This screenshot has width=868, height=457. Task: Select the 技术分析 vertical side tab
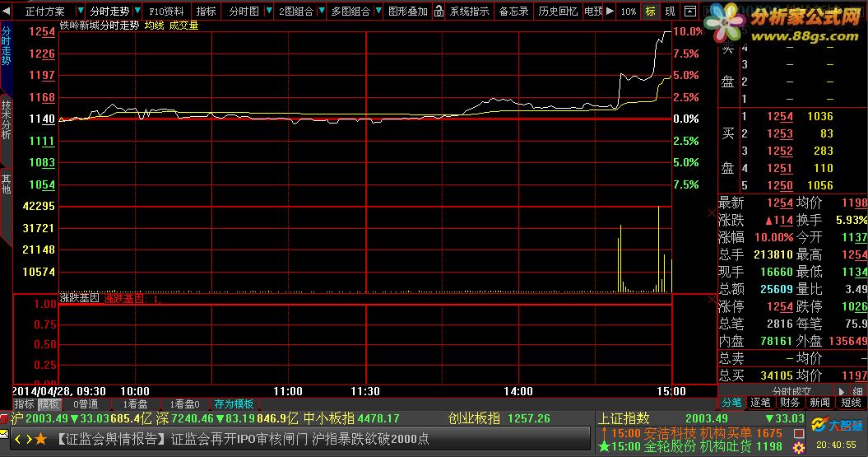6,119
